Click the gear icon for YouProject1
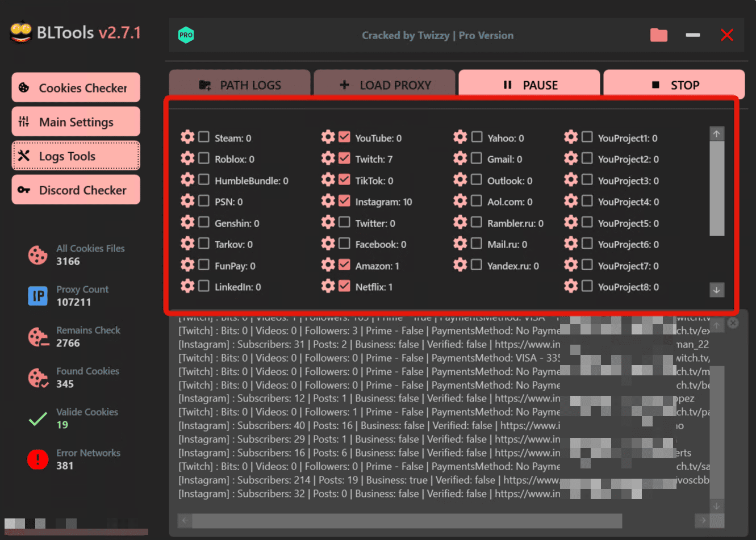Screen dimensions: 756x540 (x=571, y=137)
